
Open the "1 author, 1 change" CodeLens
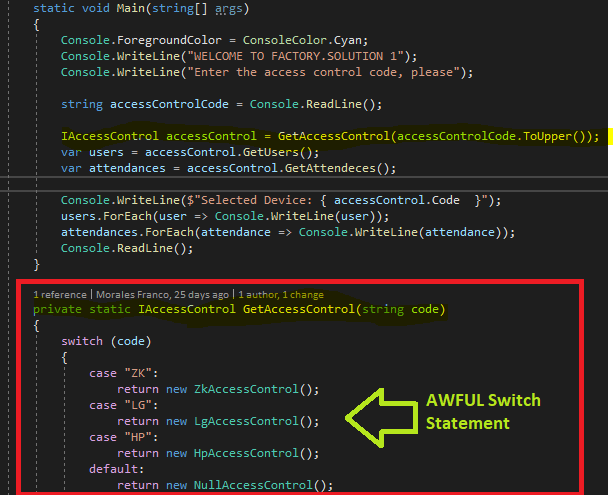281,294
